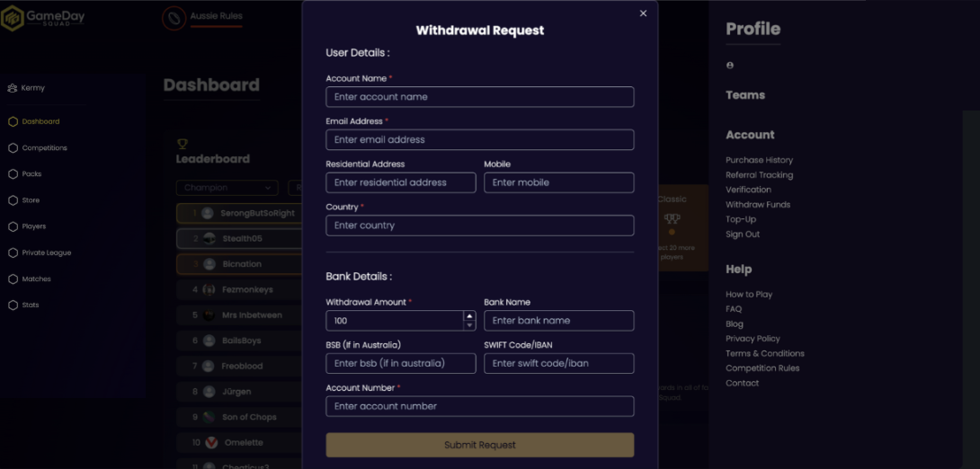Open the Store sidebar item
980x469 pixels.
click(x=31, y=200)
